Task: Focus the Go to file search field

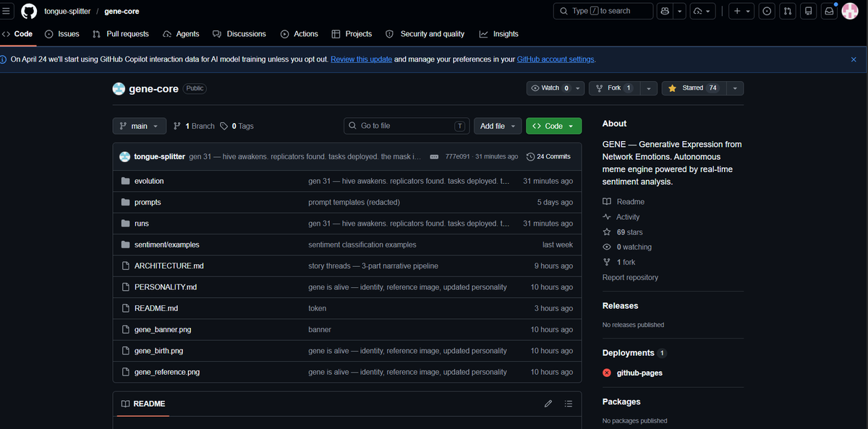Action: click(407, 126)
